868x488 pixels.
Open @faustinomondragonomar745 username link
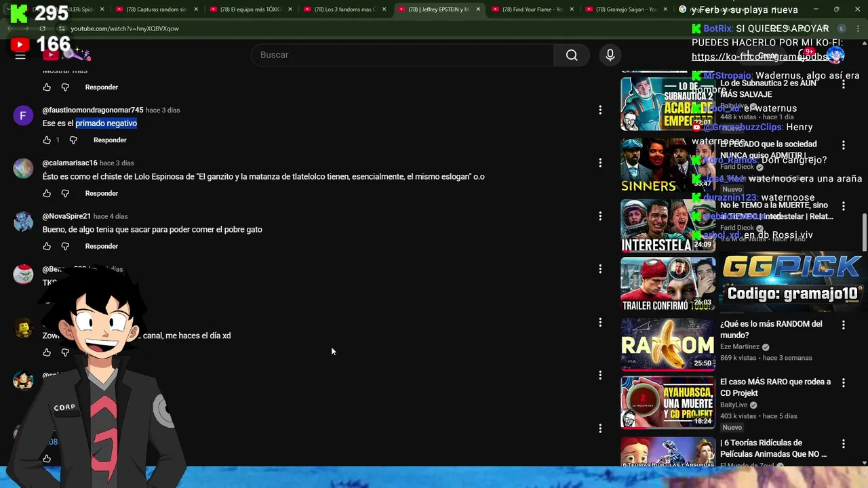(x=93, y=110)
